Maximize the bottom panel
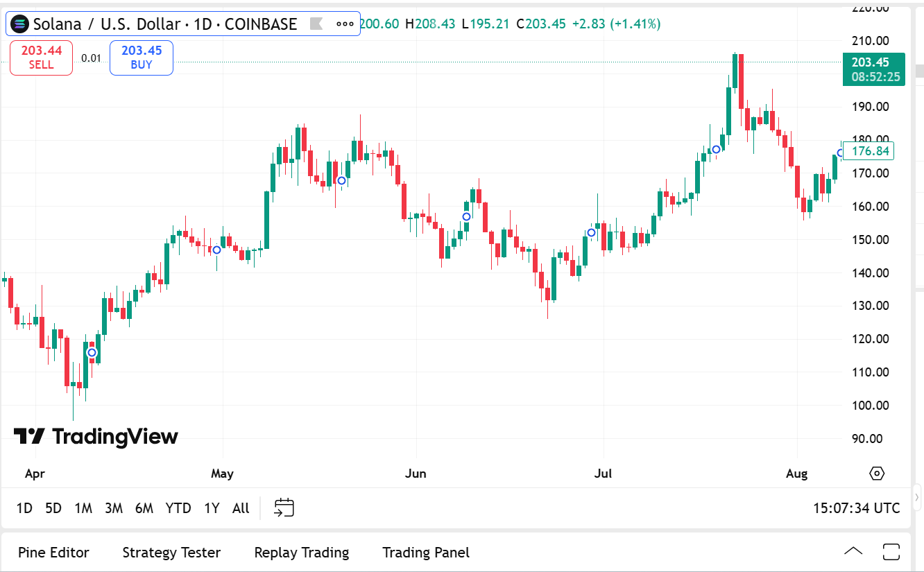This screenshot has height=572, width=924. point(891,552)
